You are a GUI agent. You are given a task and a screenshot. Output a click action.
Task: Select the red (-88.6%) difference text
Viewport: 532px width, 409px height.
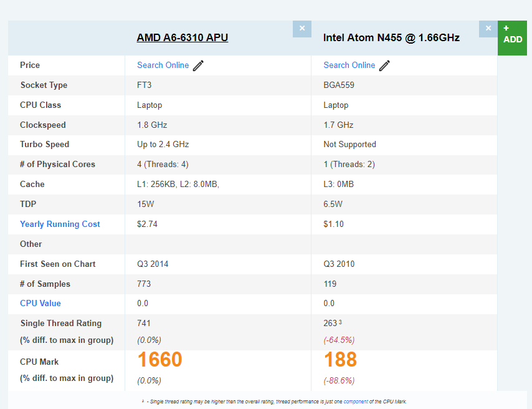point(339,380)
